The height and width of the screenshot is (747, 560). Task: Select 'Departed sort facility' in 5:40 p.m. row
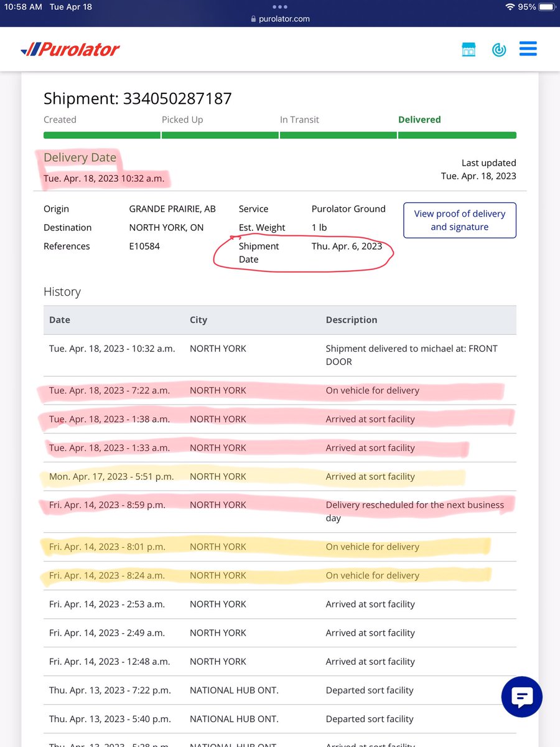point(370,718)
